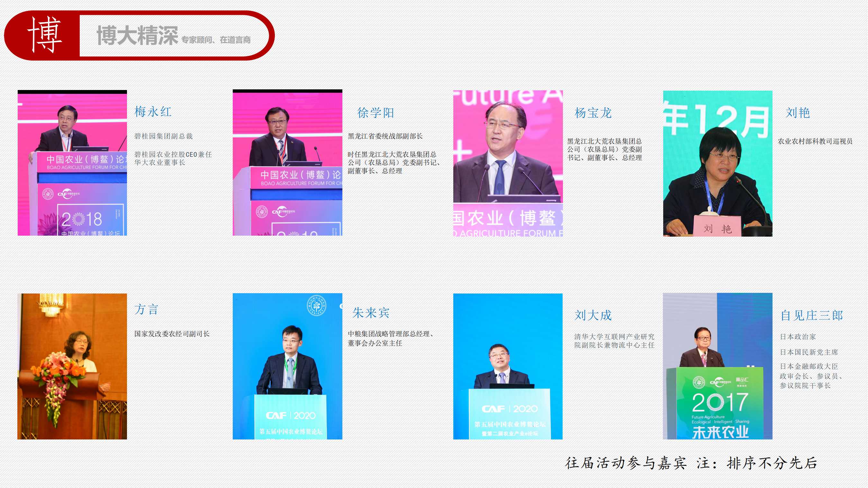Click the text 农业农村部科教司巡视员

(815, 141)
